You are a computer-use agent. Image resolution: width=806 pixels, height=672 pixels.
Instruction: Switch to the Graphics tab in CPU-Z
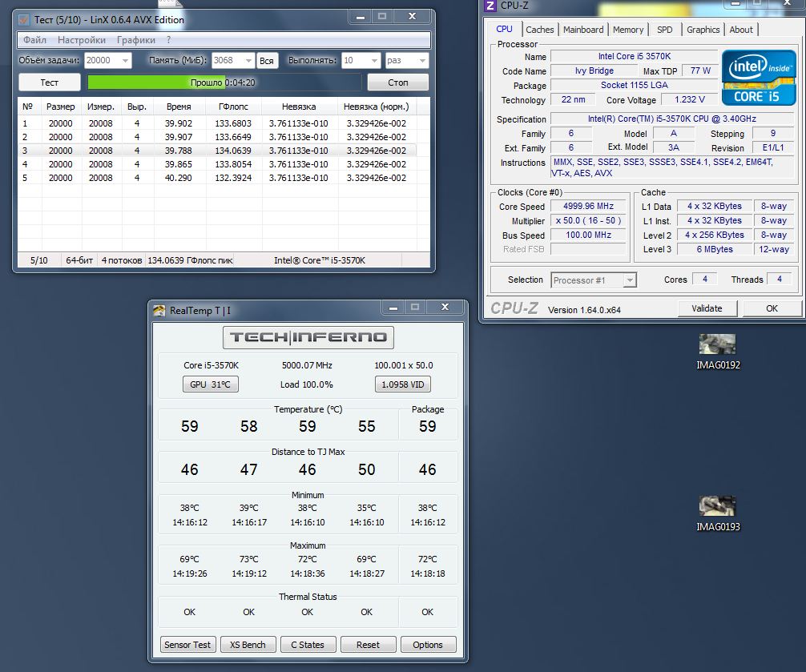703,30
